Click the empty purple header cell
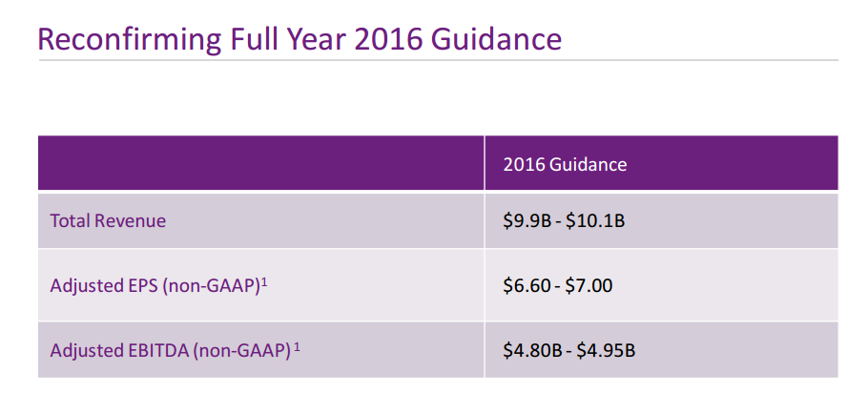868x414 pixels. coord(260,163)
